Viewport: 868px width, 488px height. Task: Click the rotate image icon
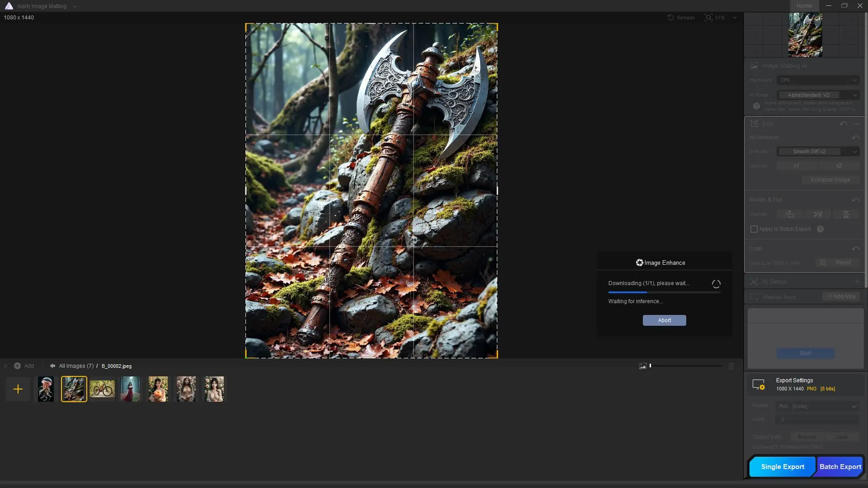pyautogui.click(x=789, y=214)
